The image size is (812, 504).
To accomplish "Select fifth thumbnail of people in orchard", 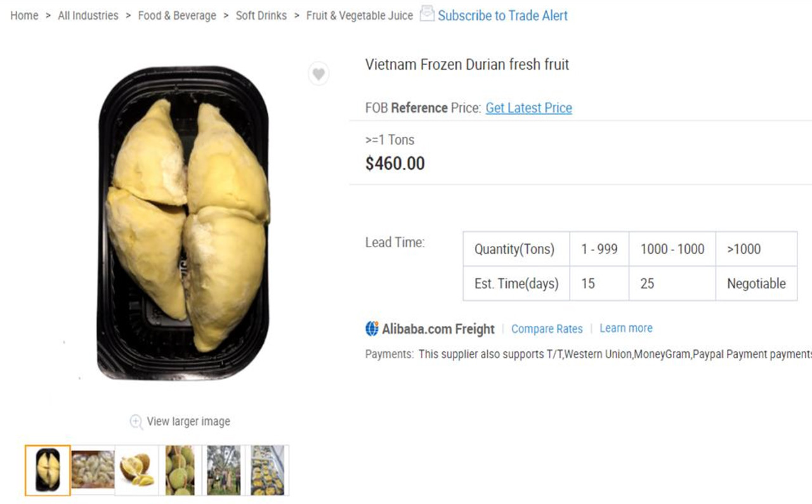I will [x=223, y=470].
